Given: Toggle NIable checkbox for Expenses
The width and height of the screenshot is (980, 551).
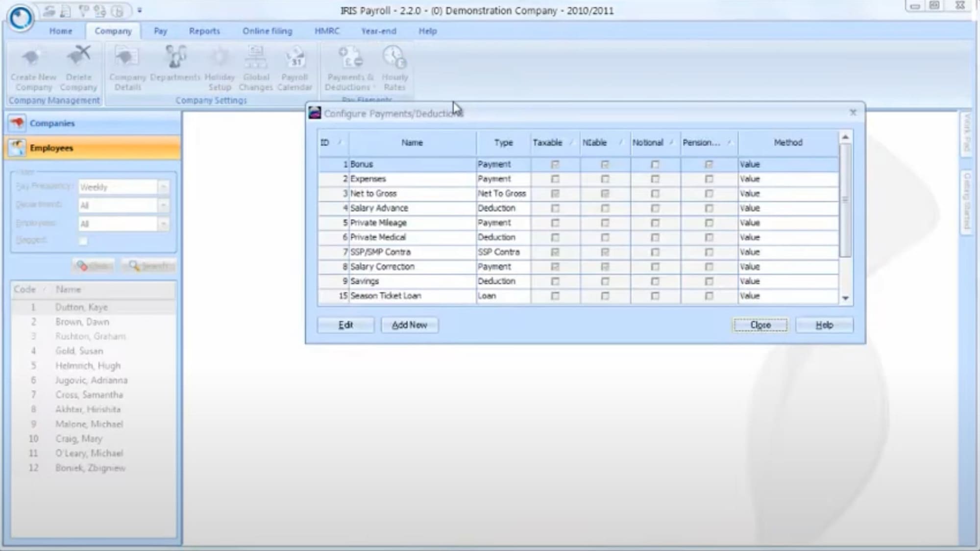Looking at the screenshot, I should [605, 179].
